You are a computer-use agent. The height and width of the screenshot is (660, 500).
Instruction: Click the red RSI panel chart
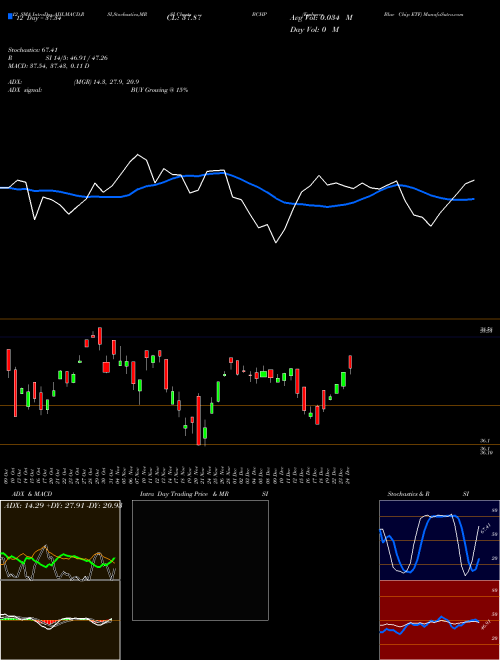439,620
